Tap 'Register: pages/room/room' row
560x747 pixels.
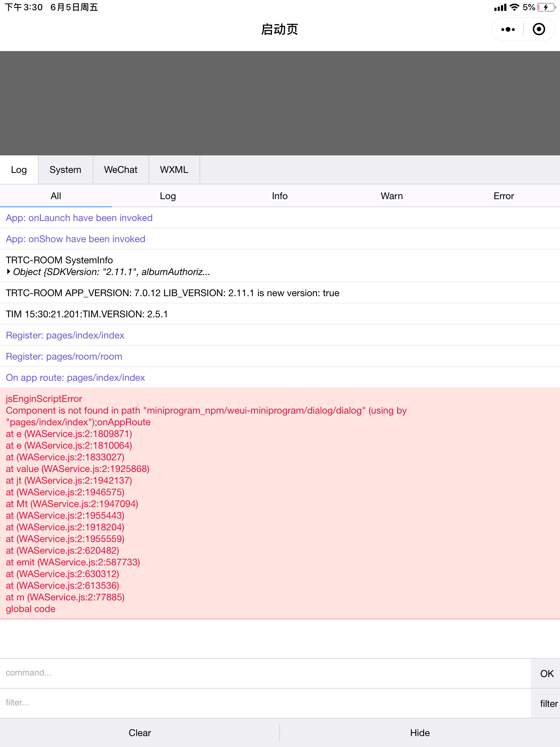[280, 356]
